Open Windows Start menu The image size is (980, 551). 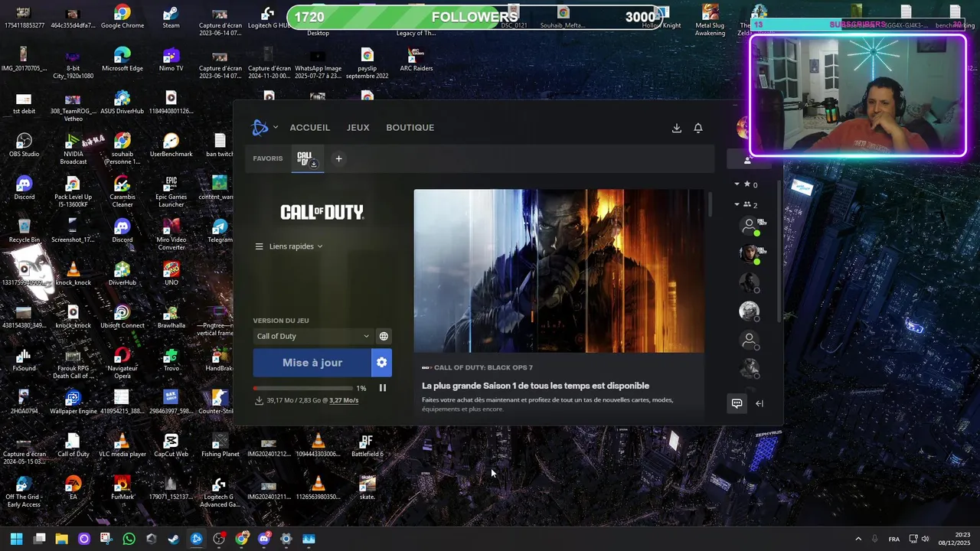click(x=16, y=539)
